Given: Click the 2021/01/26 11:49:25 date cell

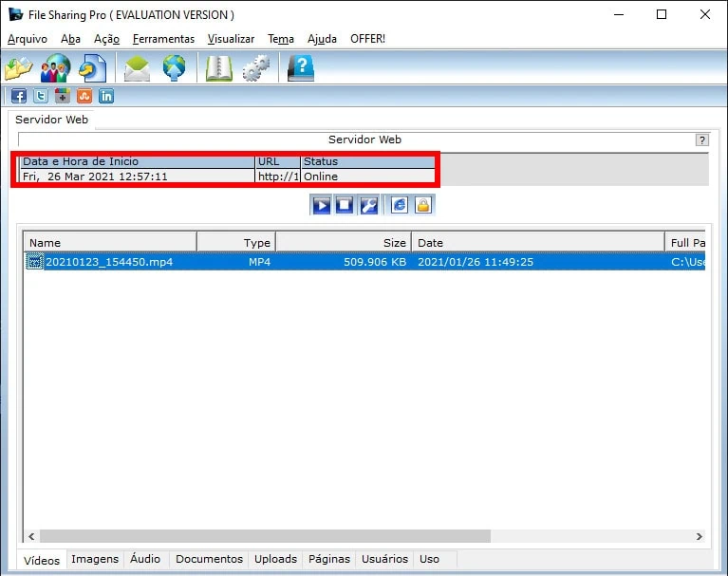Looking at the screenshot, I should [x=476, y=262].
